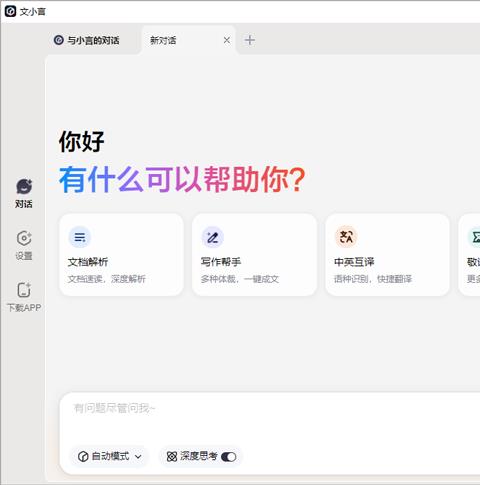
Task: Open the 写作帮手 card
Action: tap(254, 255)
